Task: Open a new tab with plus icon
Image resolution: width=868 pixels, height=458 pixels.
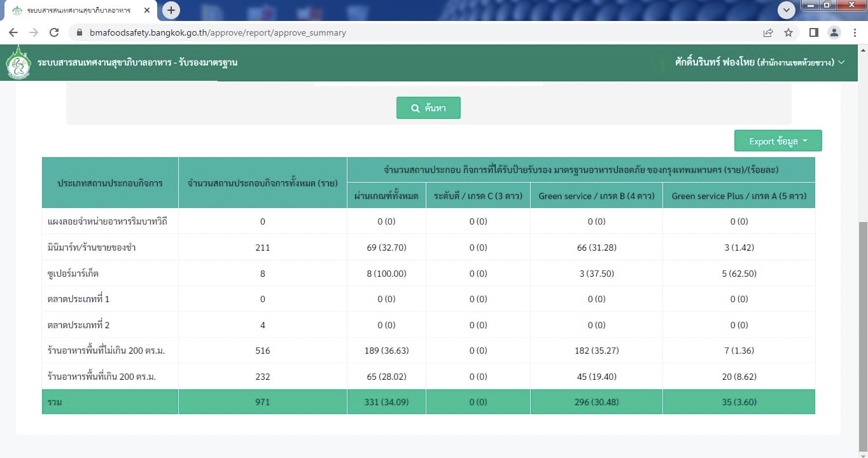Action: [171, 10]
